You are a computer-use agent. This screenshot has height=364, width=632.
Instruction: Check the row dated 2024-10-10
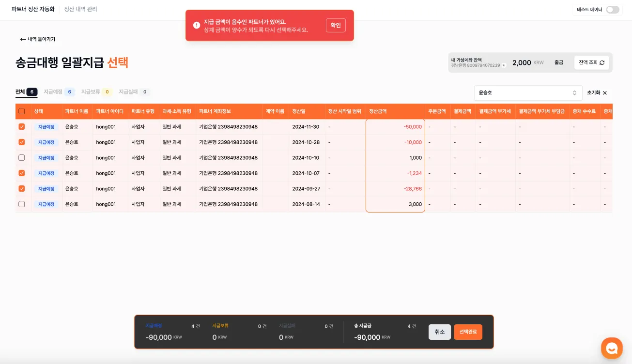[21, 157]
